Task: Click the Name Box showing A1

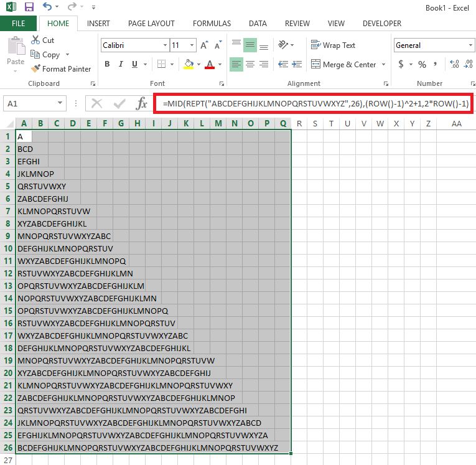Action: (x=35, y=103)
